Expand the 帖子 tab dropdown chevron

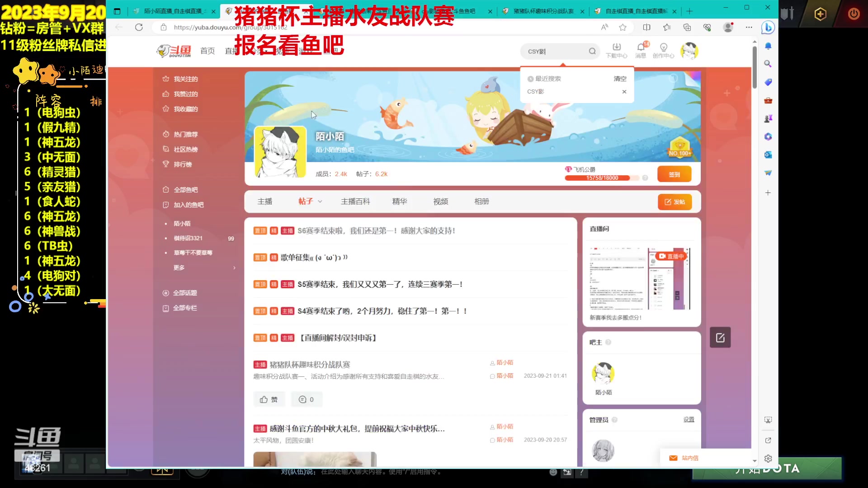tap(320, 202)
